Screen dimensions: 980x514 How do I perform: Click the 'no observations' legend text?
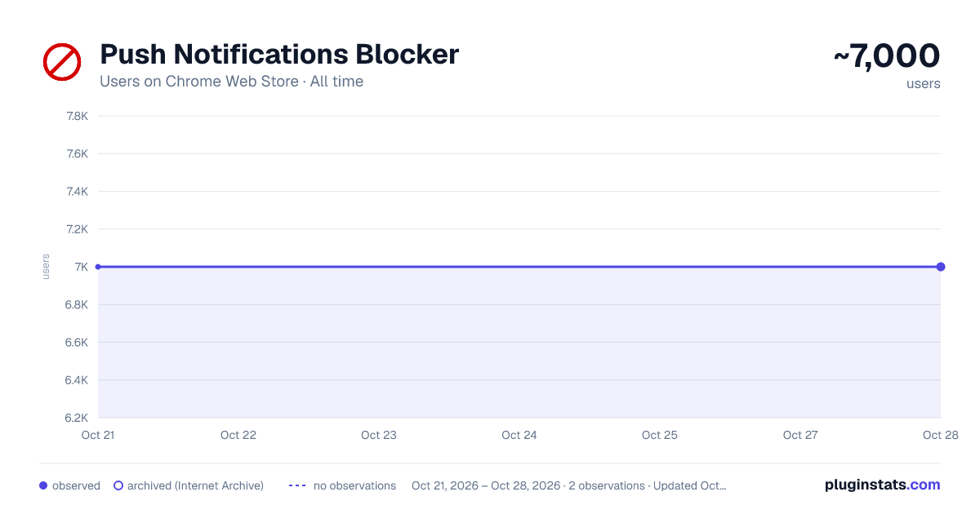click(x=354, y=485)
